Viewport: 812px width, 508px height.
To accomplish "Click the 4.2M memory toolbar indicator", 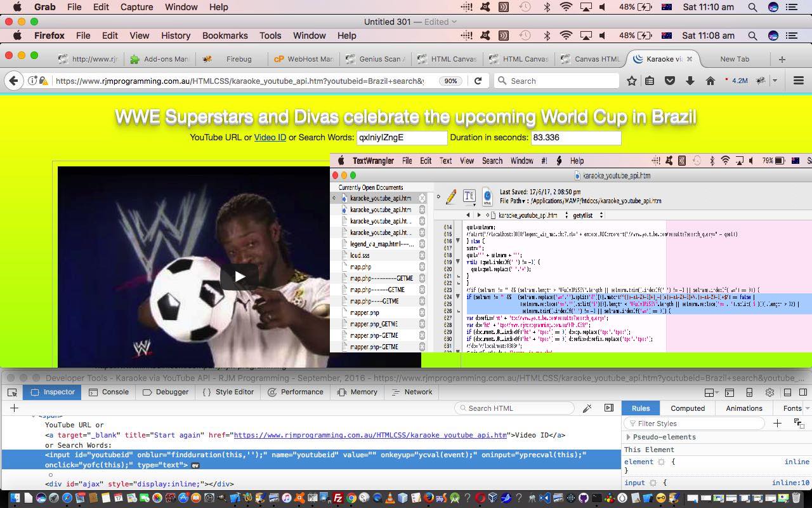I will 736,81.
